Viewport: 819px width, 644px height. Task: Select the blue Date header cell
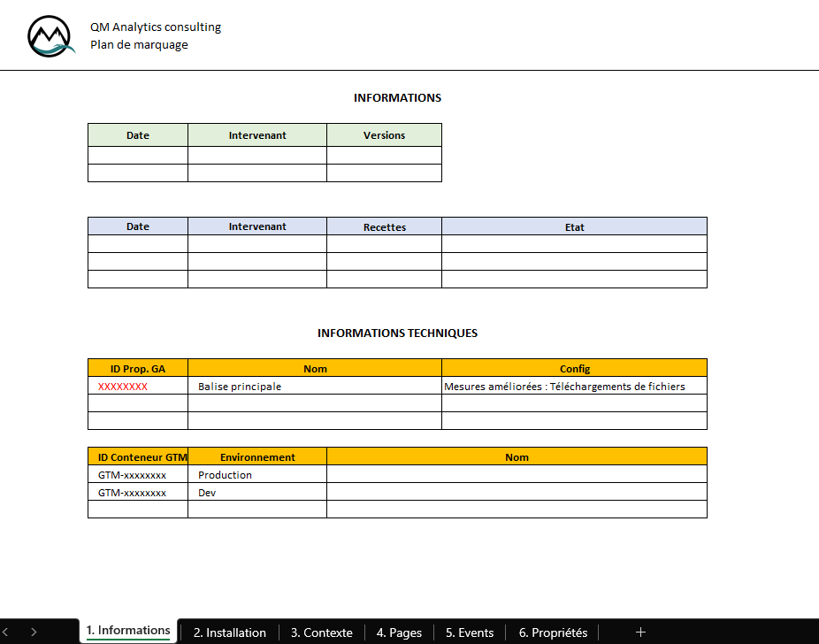click(x=138, y=226)
